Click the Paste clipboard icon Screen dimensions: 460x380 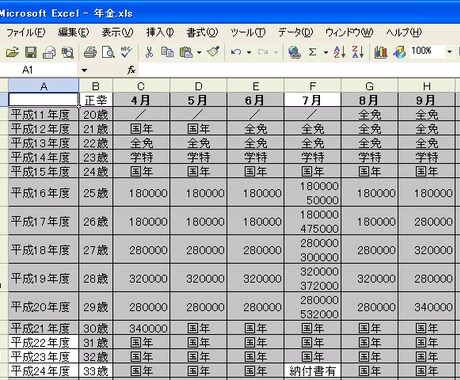(186, 52)
